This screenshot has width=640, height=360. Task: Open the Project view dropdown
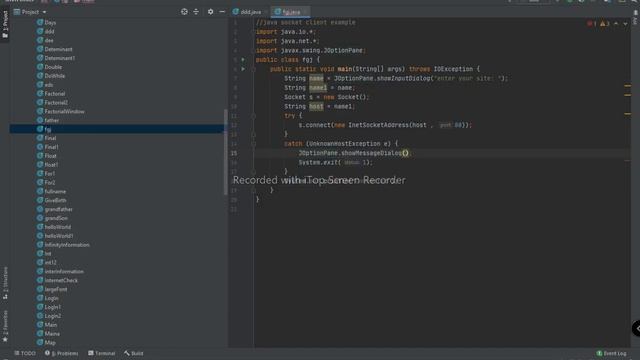30,12
